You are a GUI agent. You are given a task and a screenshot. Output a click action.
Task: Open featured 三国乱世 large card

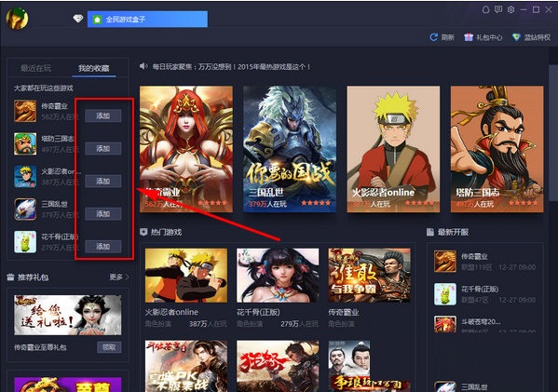pyautogui.click(x=290, y=149)
